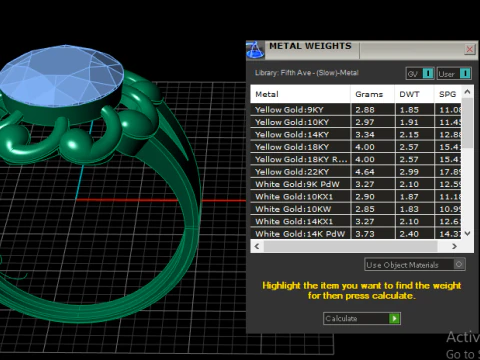Click the DWT column header
The image size is (480, 360).
pos(414,94)
